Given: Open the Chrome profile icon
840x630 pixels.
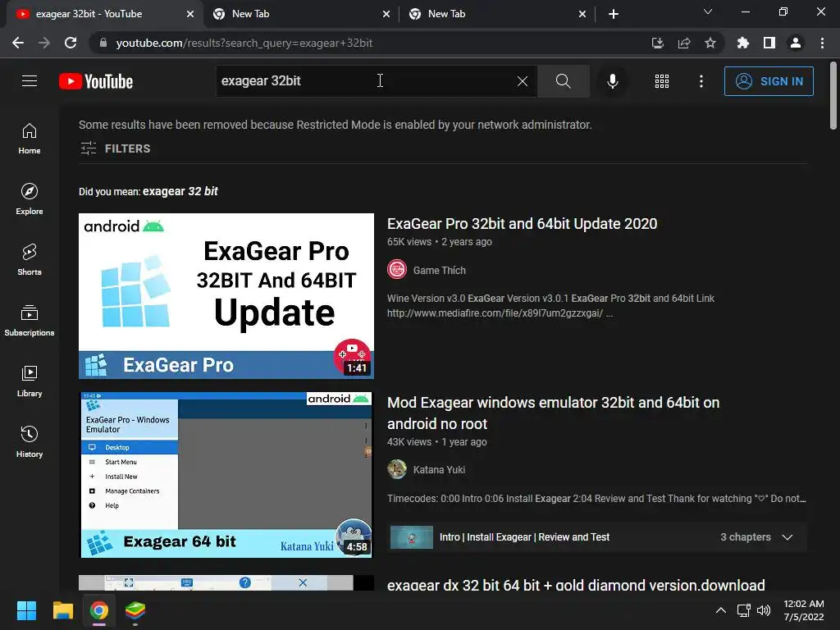Looking at the screenshot, I should [x=796, y=43].
